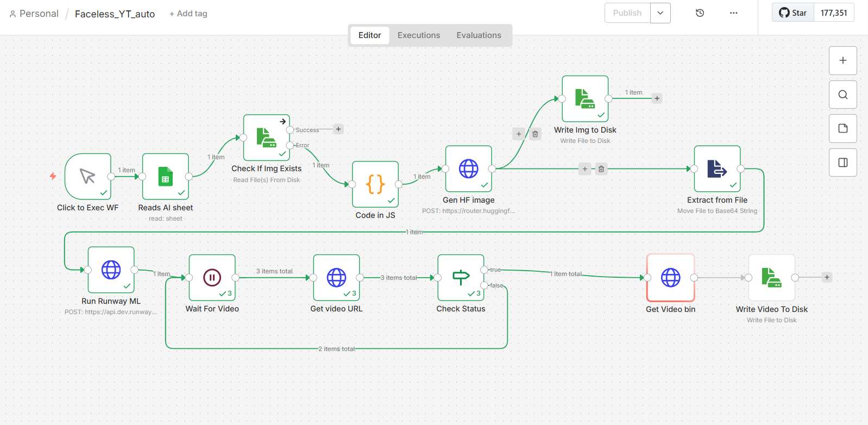Add a sticky note to canvas
The image size is (868, 425).
(x=843, y=128)
